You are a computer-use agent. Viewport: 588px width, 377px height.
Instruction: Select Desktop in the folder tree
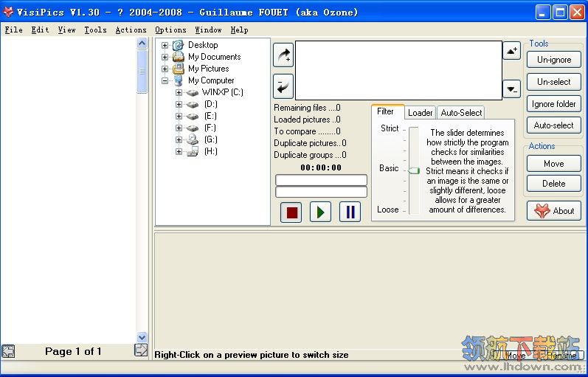click(203, 45)
